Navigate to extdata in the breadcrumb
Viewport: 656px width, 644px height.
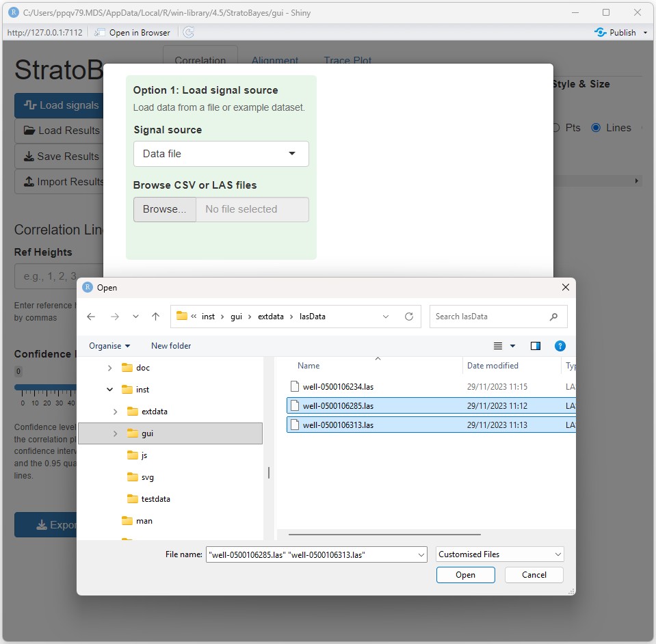coord(271,317)
